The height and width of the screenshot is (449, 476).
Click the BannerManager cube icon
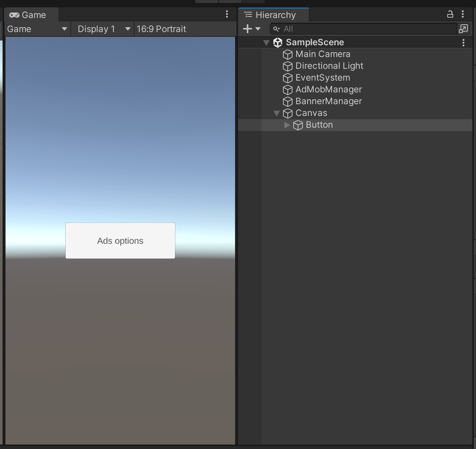(x=288, y=102)
